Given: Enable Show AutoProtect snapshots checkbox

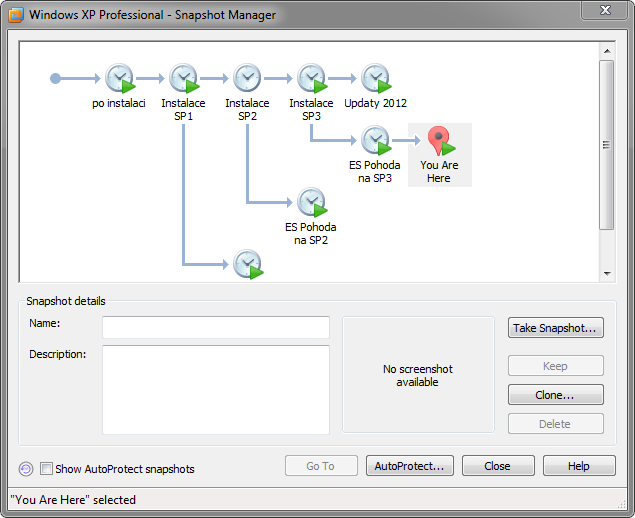Looking at the screenshot, I should 46,469.
